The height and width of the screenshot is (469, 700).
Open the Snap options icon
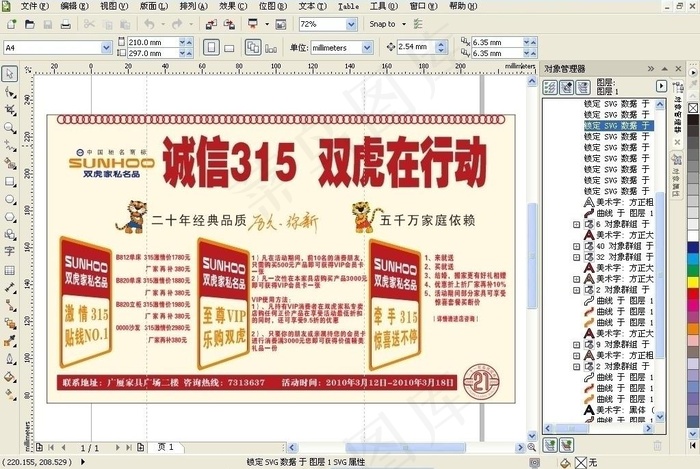[x=418, y=24]
